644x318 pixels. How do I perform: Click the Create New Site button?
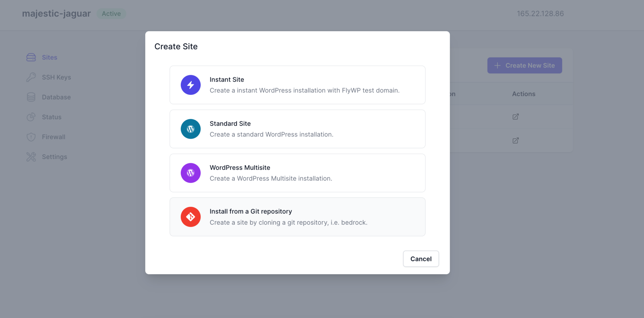point(525,65)
